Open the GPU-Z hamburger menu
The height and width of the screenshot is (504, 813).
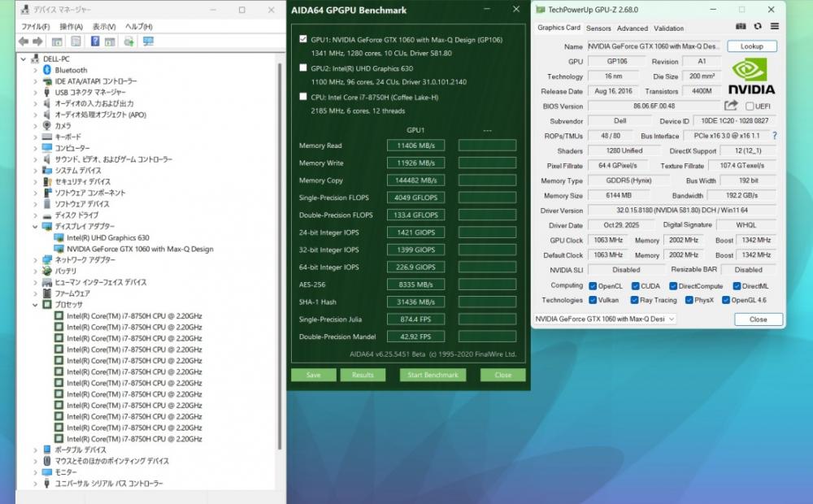pos(774,28)
